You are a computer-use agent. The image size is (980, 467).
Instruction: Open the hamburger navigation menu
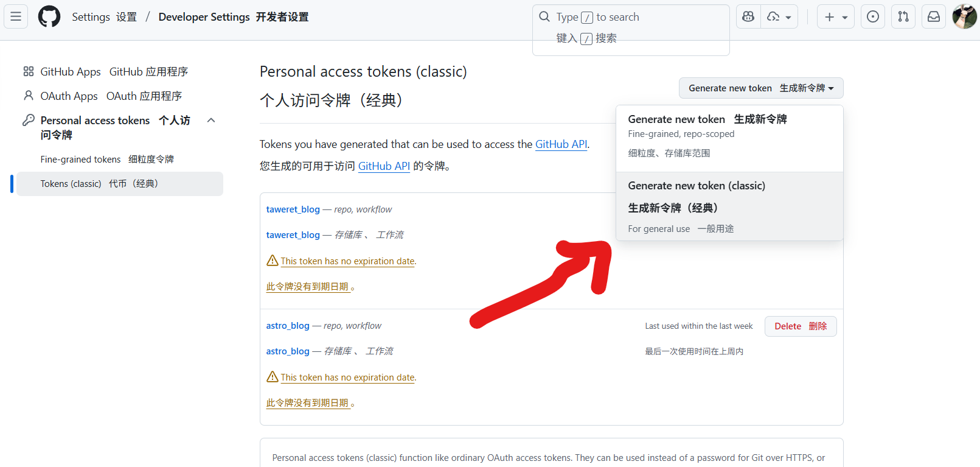pyautogui.click(x=16, y=16)
